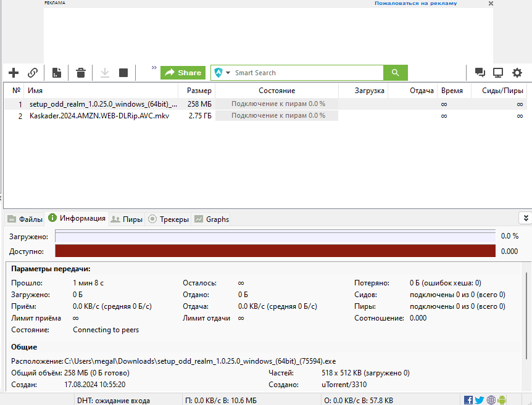This screenshot has height=405, width=532.
Task: Follow the 'Пожаловаться на рекламу' link
Action: click(415, 3)
